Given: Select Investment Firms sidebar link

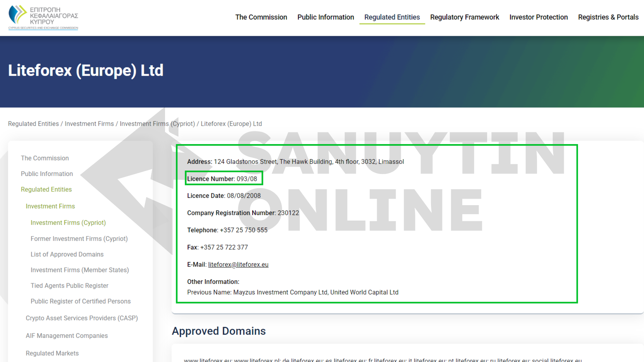Looking at the screenshot, I should pos(50,206).
